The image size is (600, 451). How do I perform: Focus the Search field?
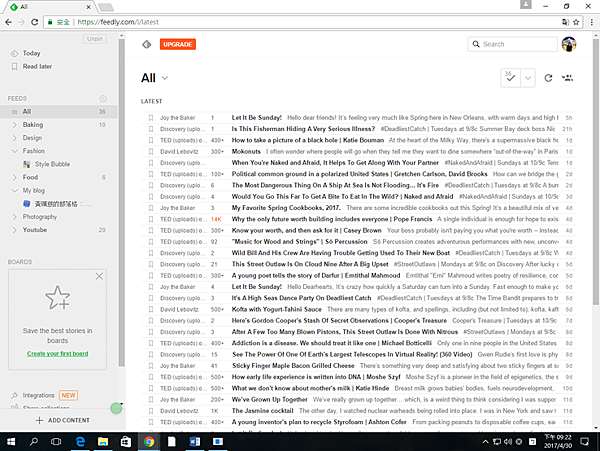(512, 44)
